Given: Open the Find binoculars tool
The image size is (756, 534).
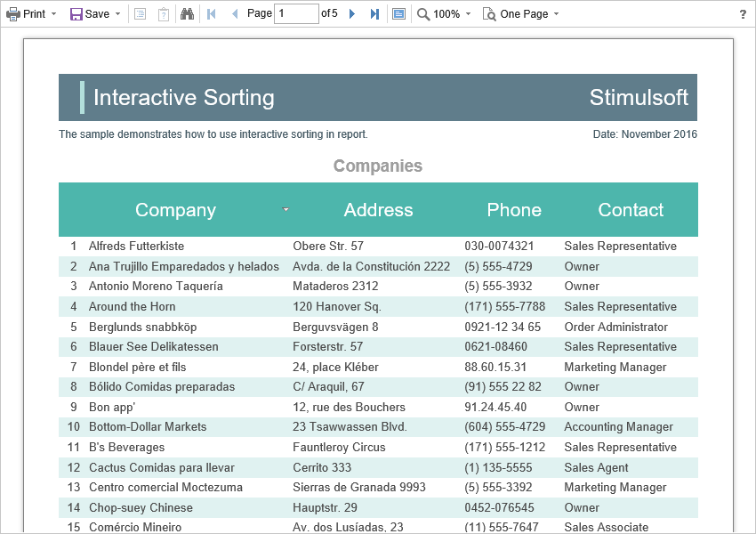Looking at the screenshot, I should coord(187,14).
